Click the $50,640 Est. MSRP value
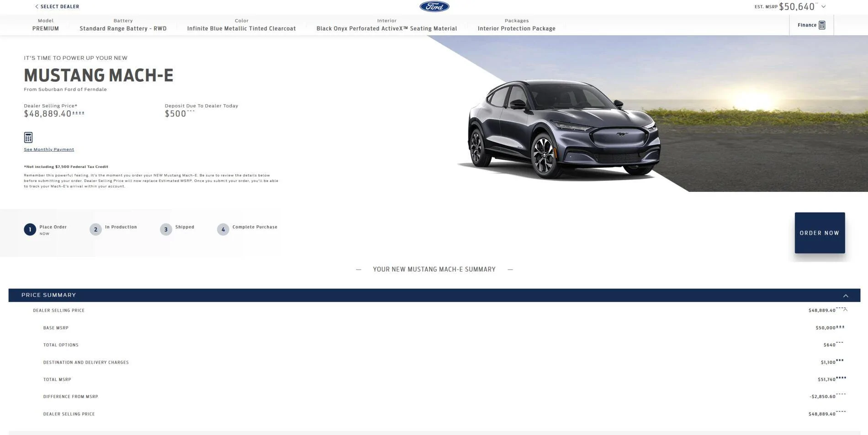The width and height of the screenshot is (868, 435). point(797,6)
